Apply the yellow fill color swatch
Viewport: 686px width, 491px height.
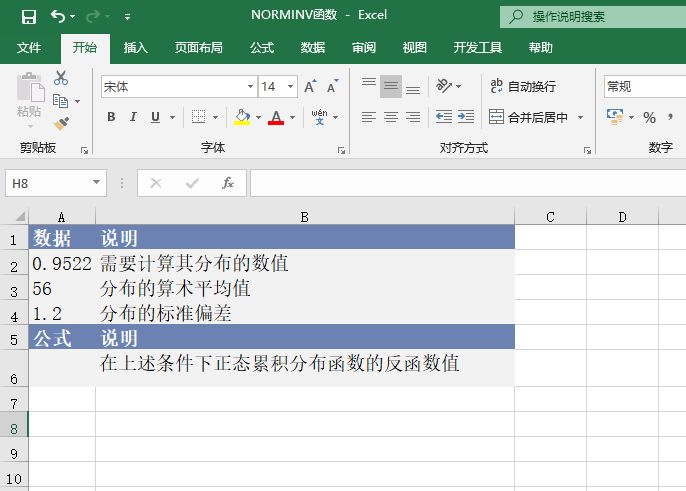(x=241, y=117)
